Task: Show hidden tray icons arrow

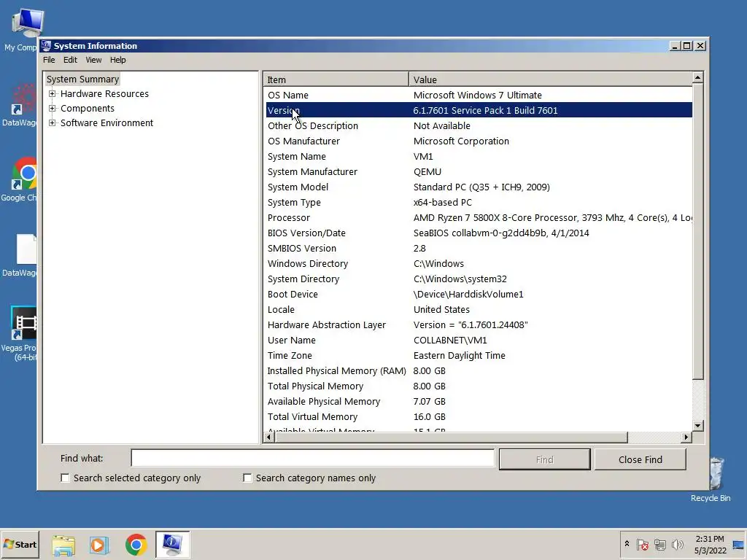Action: 627,544
